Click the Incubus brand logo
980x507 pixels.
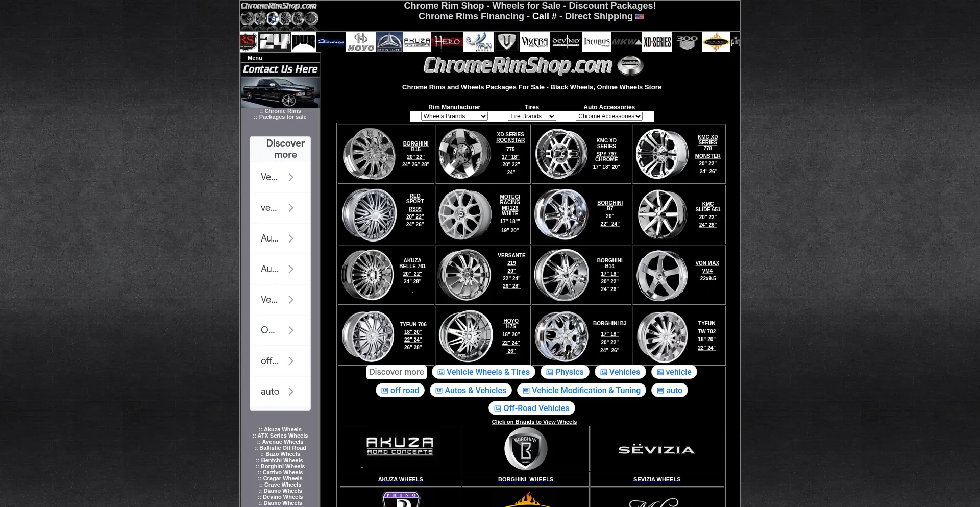[597, 42]
